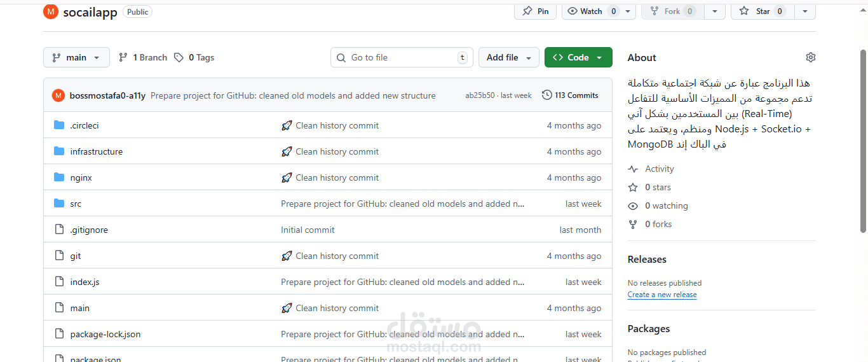Viewport: 868px width, 362px height.
Task: Click the rocket emoji in infrastructure row
Action: pos(287,151)
